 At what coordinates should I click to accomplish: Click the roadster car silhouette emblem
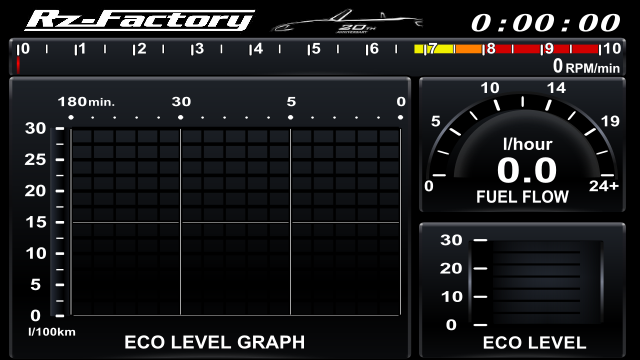347,21
